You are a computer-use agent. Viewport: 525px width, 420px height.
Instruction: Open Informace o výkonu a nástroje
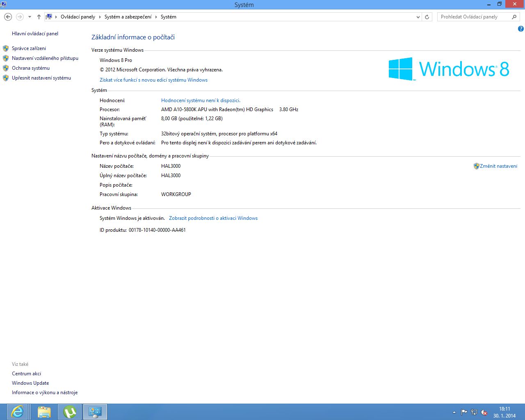45,393
